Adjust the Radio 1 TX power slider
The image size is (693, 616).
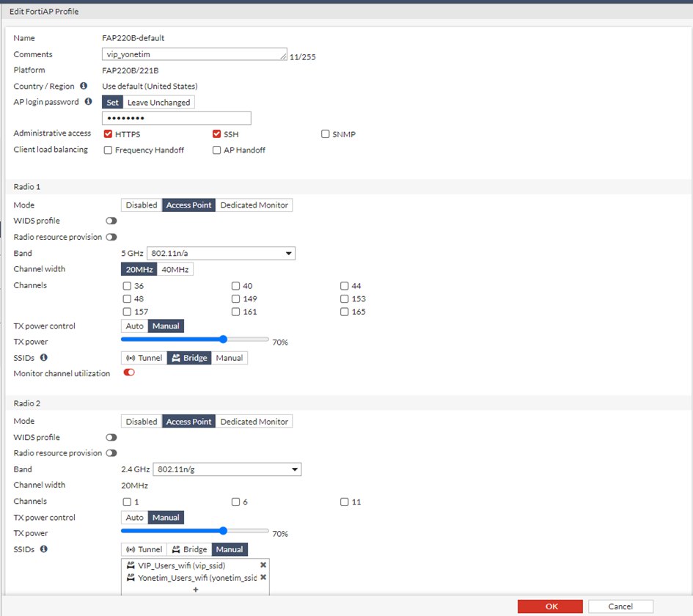(222, 339)
